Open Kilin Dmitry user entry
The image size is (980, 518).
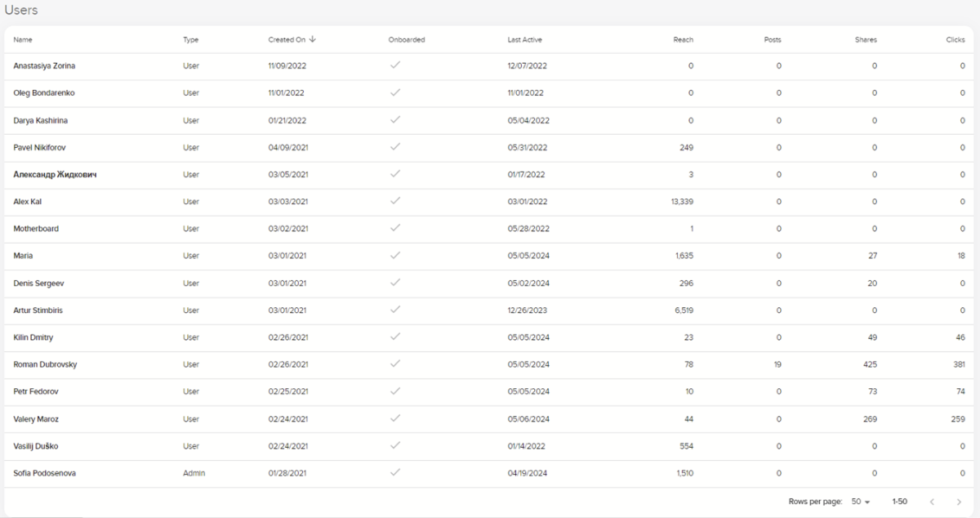point(33,337)
